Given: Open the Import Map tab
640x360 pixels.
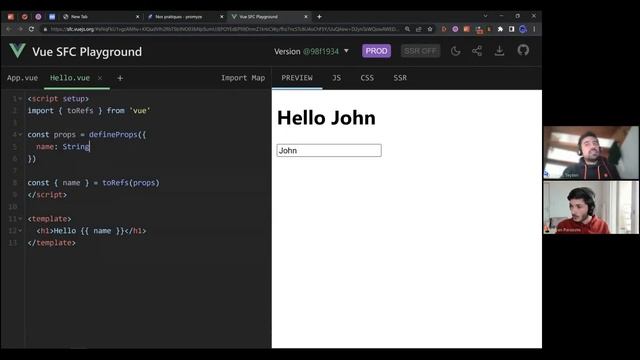Looking at the screenshot, I should pyautogui.click(x=243, y=78).
